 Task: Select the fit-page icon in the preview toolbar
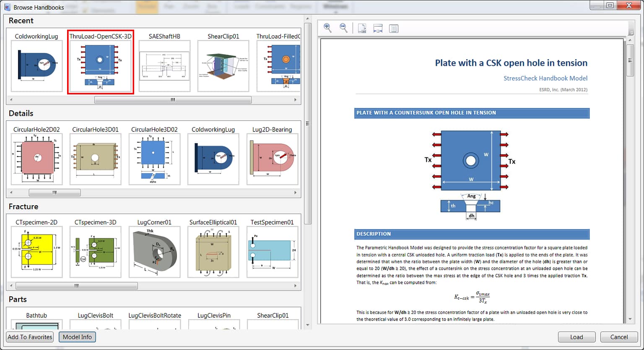point(361,28)
